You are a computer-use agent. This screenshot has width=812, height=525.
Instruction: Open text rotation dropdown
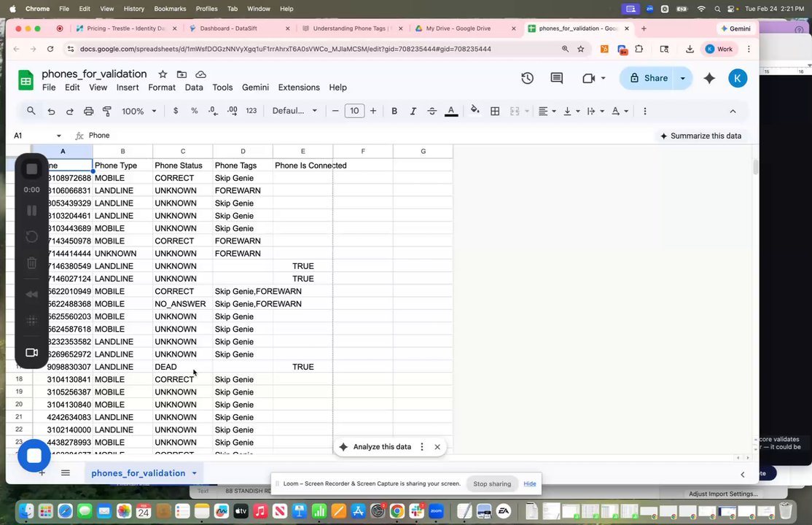620,111
